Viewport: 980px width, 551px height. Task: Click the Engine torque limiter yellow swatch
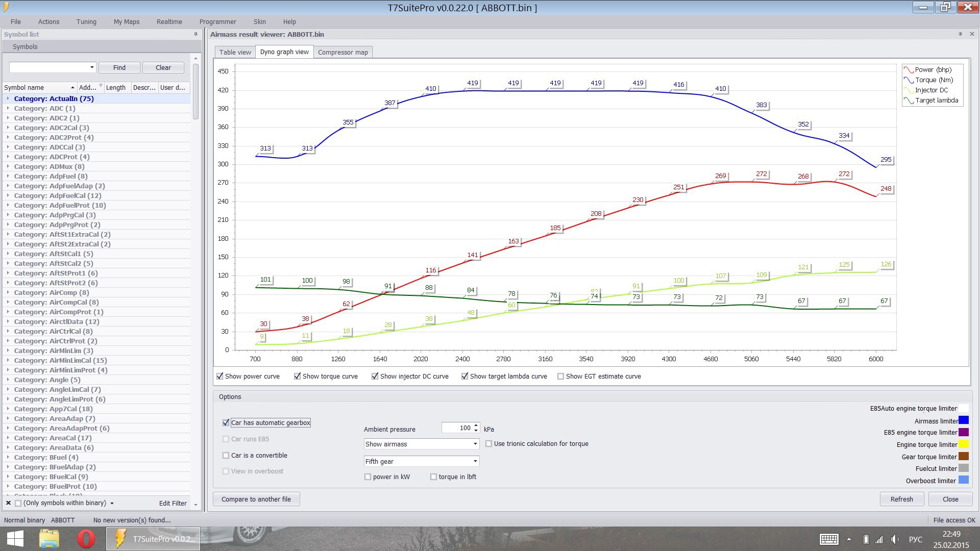click(x=963, y=444)
